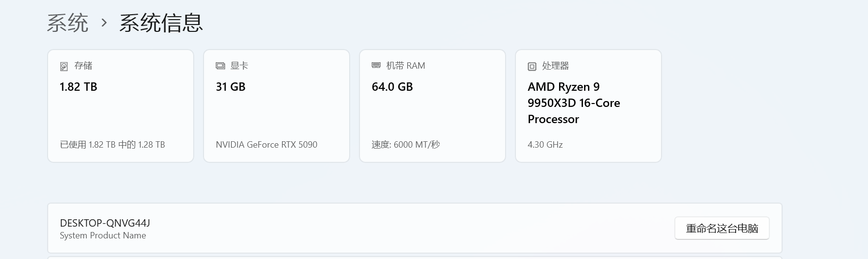Open the storage usage text 已使用 1.28 TB
This screenshot has height=259, width=868.
coord(112,145)
